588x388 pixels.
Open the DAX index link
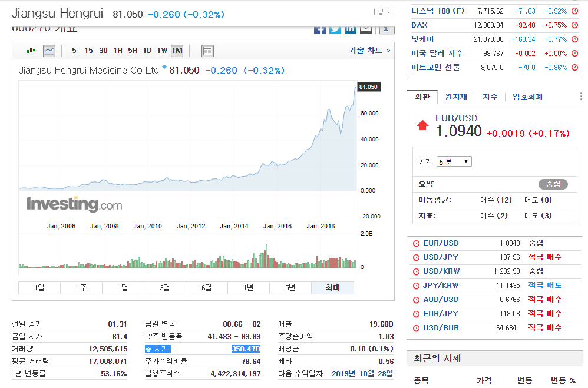click(x=419, y=25)
